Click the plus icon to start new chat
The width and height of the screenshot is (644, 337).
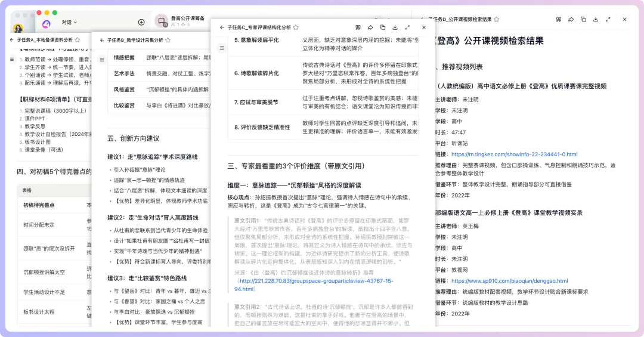[141, 22]
